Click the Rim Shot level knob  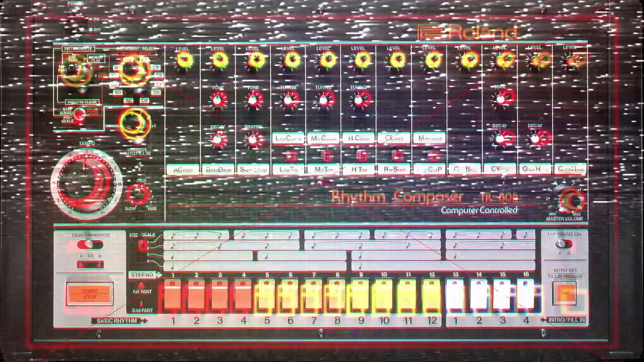pyautogui.click(x=396, y=61)
